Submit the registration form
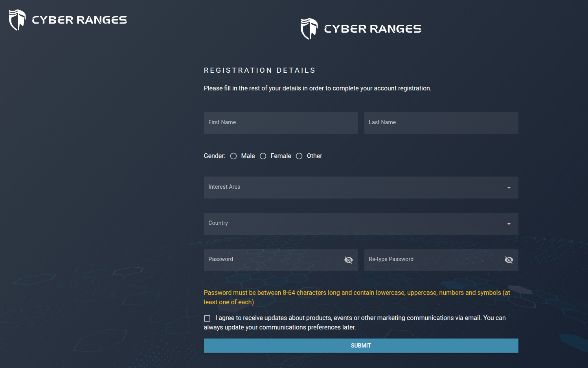Viewport: 588px width, 368px height. click(x=361, y=346)
